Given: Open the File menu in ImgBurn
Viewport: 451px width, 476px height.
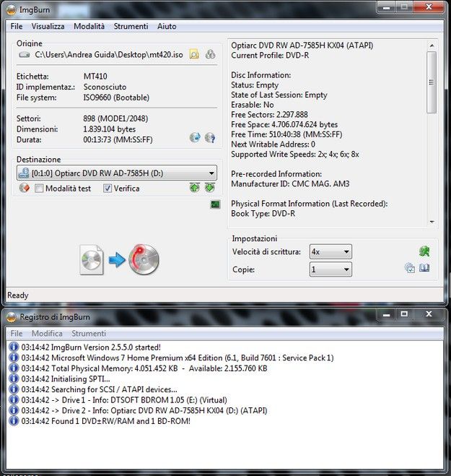Looking at the screenshot, I should (x=17, y=27).
